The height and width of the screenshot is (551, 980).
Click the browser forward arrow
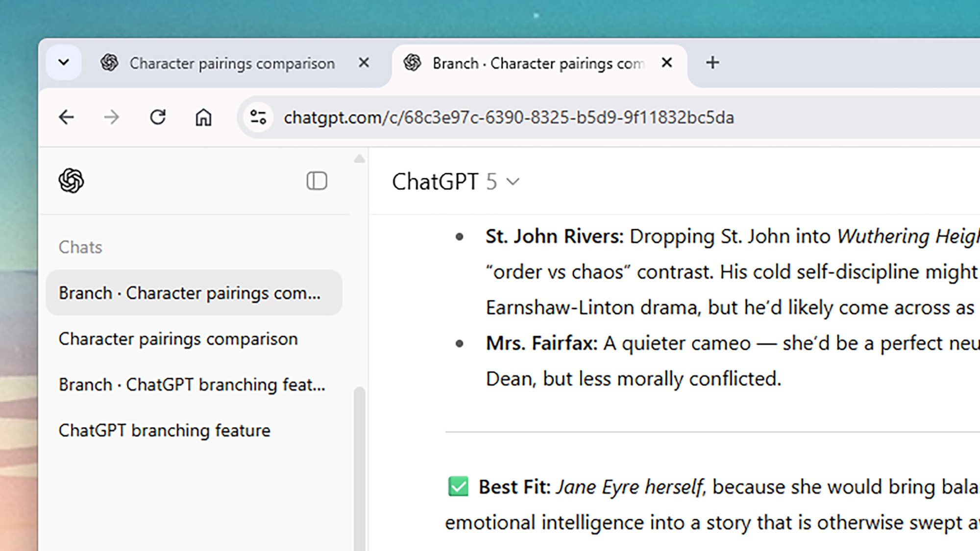click(x=112, y=118)
